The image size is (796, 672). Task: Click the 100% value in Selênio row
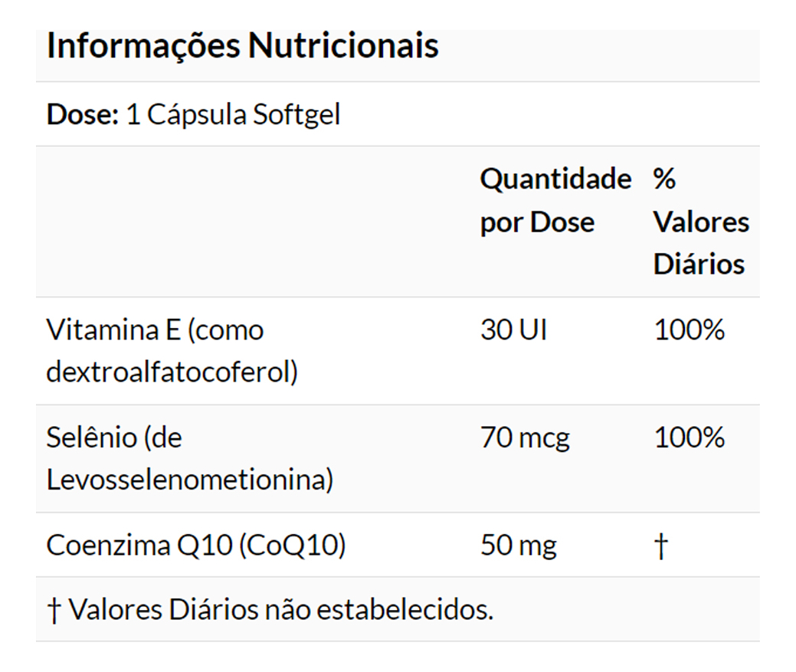689,438
